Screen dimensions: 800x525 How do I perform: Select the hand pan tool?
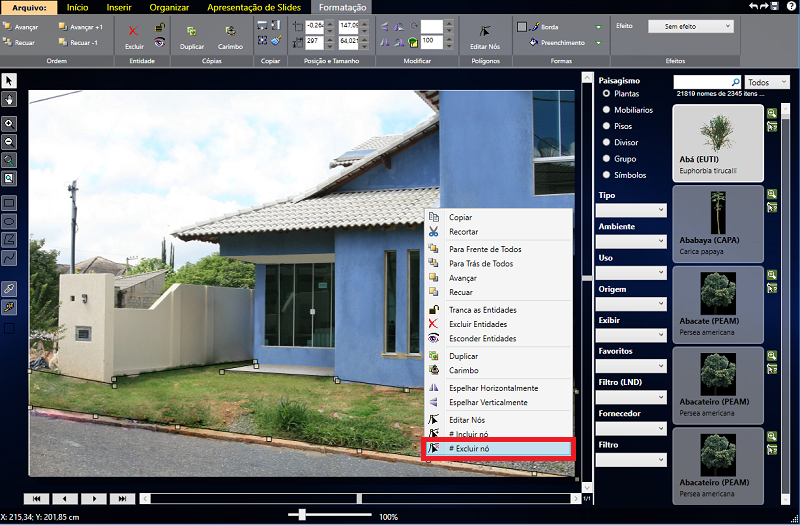10,98
